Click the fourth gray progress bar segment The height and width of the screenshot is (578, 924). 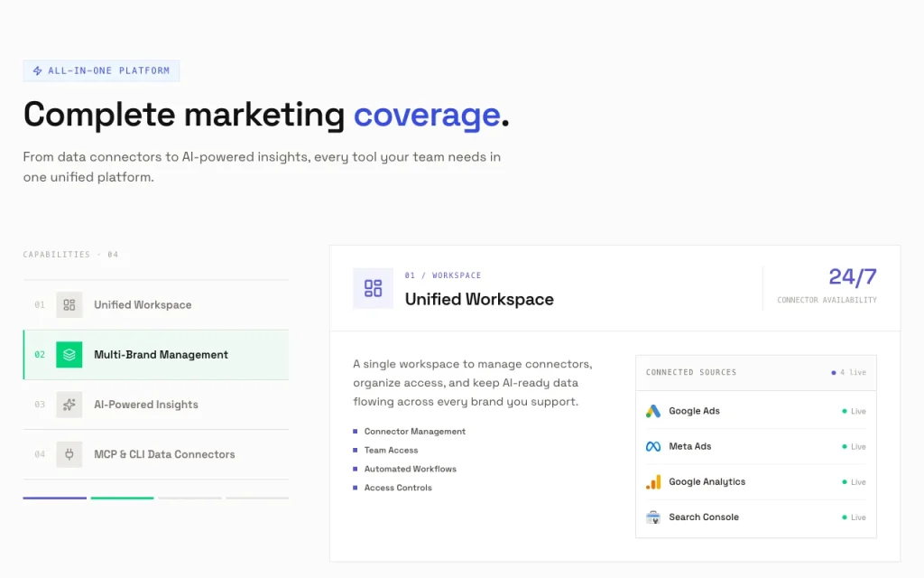[x=257, y=498]
